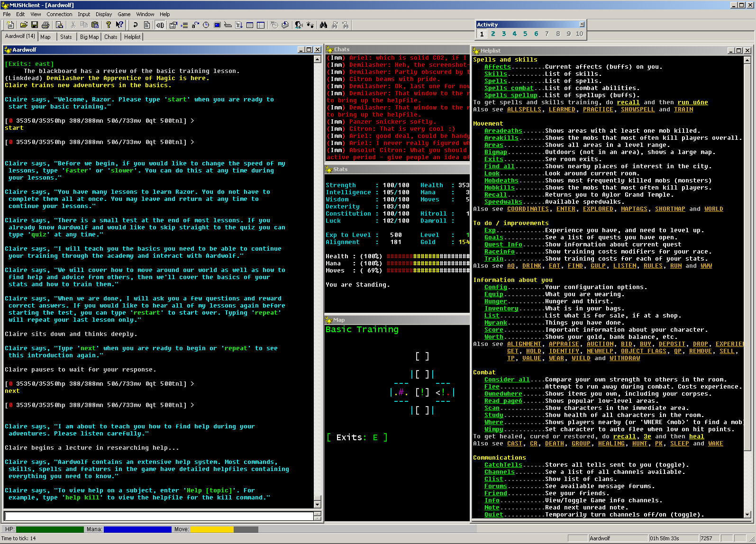Switch to the Stats tab

click(x=66, y=36)
